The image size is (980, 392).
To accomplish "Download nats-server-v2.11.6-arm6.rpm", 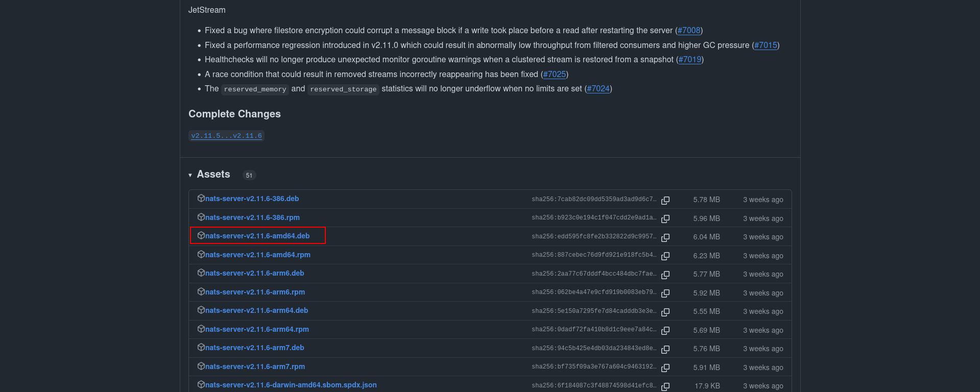I will tap(255, 292).
